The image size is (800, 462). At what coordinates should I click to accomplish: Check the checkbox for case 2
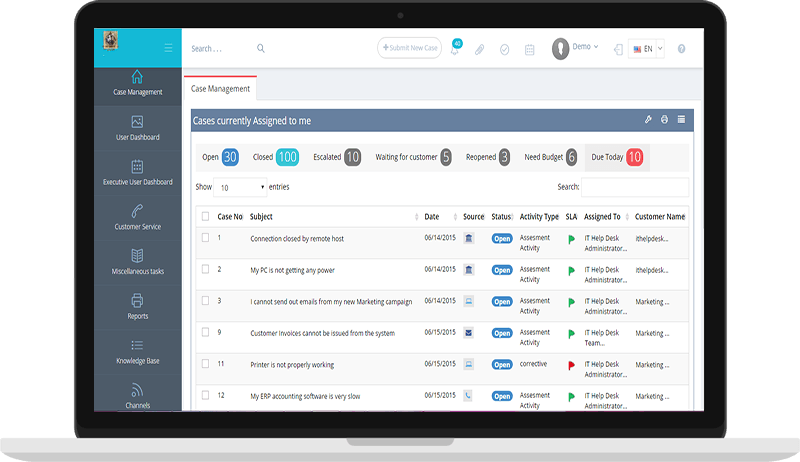point(205,269)
